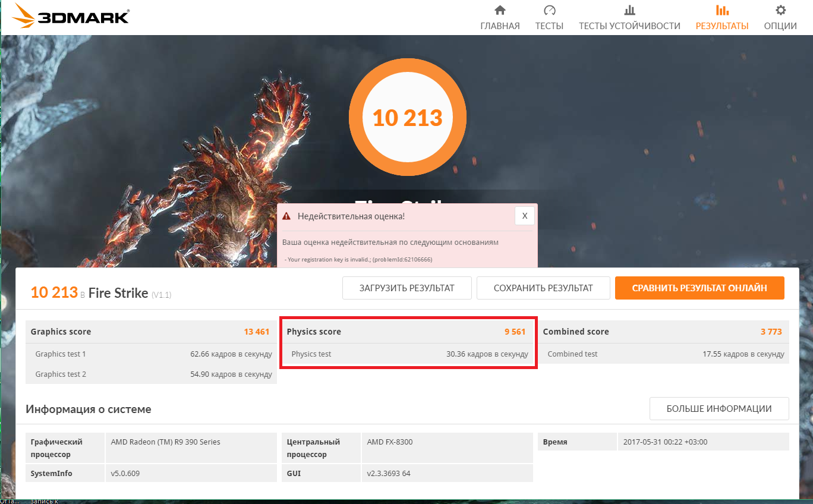Click the 'Fire Strike' title in results header
The height and width of the screenshot is (504, 813).
pyautogui.click(x=118, y=293)
